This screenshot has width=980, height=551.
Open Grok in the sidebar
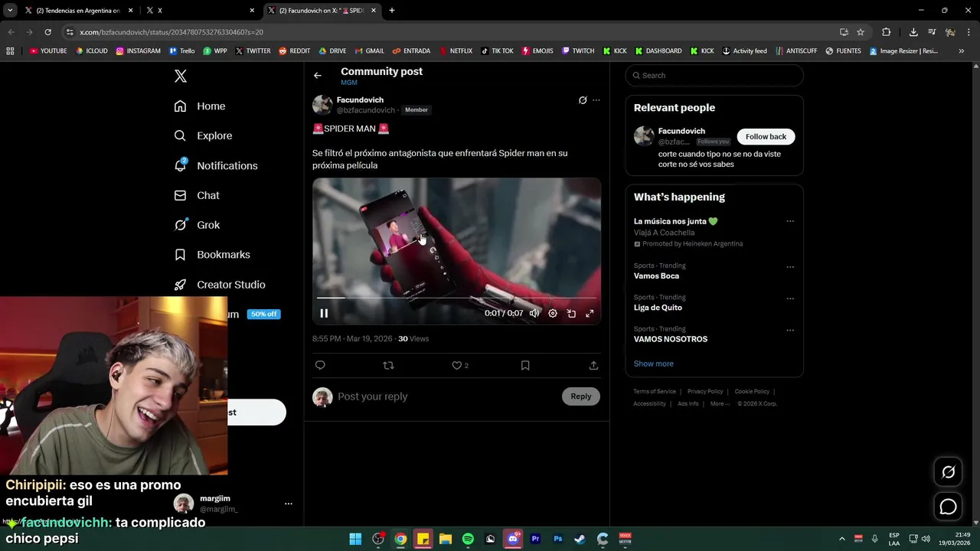197,225
